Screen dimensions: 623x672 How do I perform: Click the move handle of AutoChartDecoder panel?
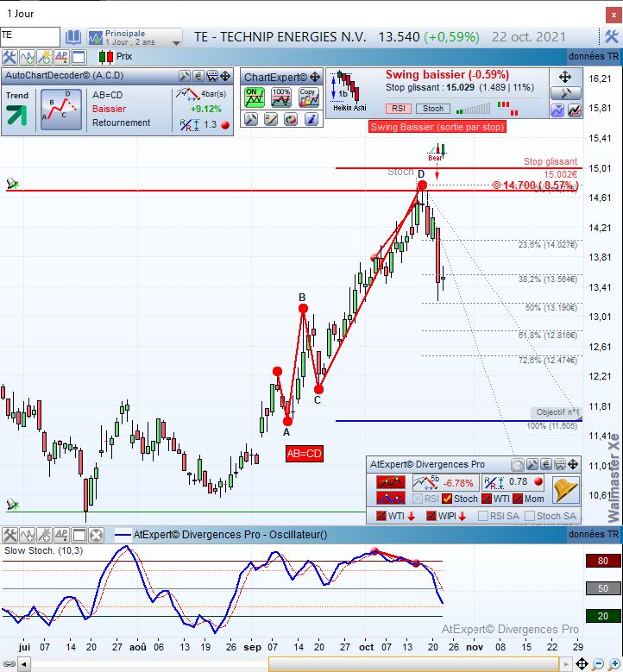coord(225,76)
